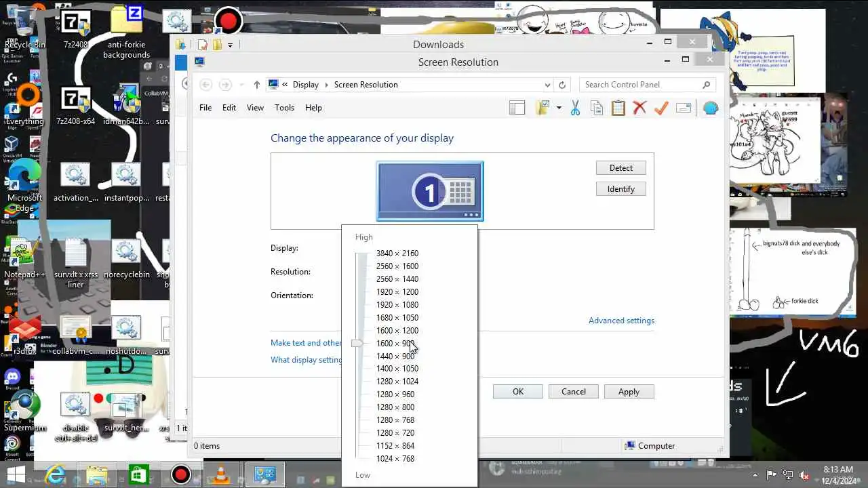Open the Tools menu
Screen dimensions: 868x488
pos(284,108)
